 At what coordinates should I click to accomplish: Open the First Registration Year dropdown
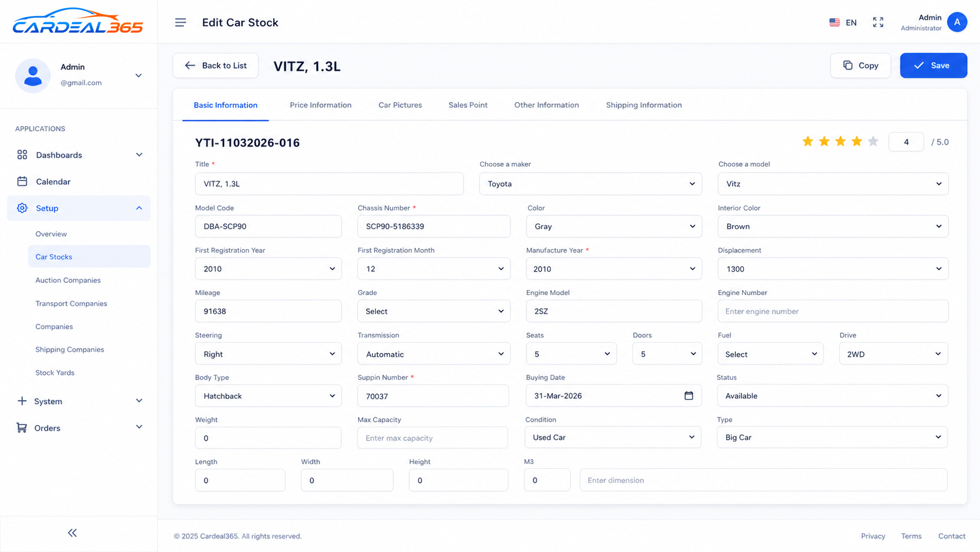(x=268, y=269)
